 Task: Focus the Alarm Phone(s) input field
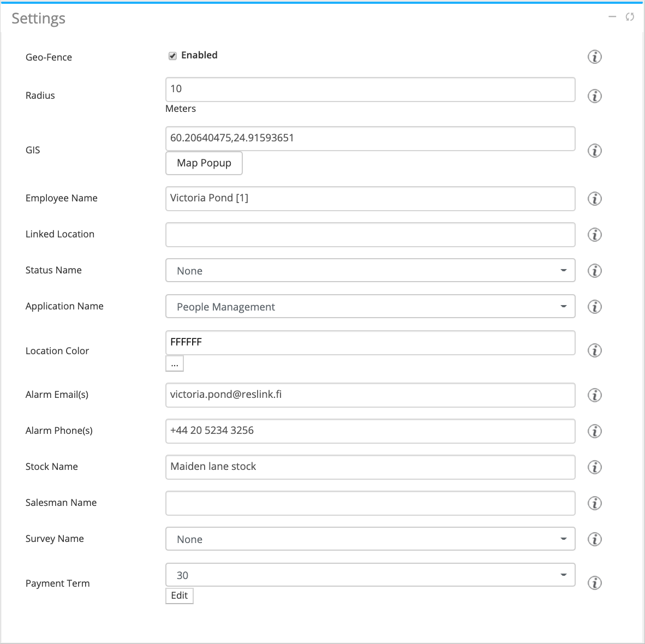(370, 431)
